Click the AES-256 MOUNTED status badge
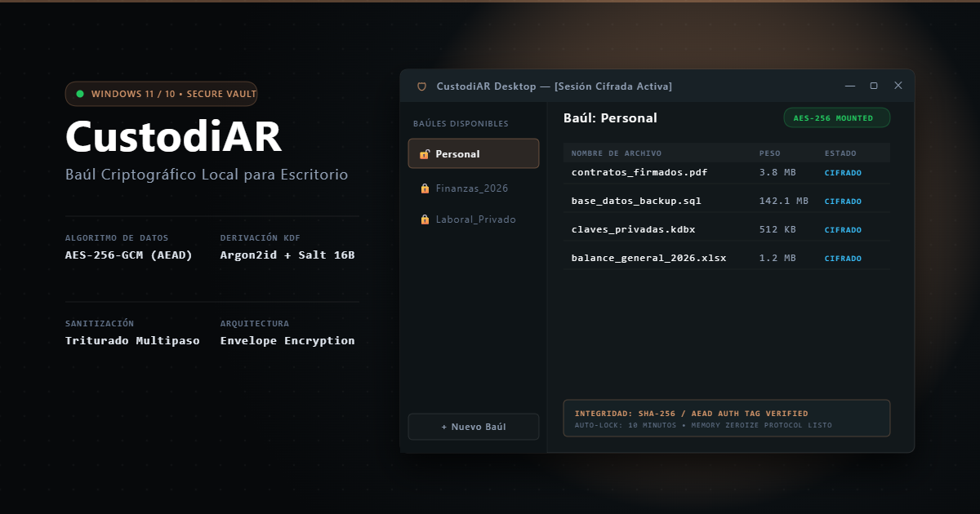 [x=837, y=117]
